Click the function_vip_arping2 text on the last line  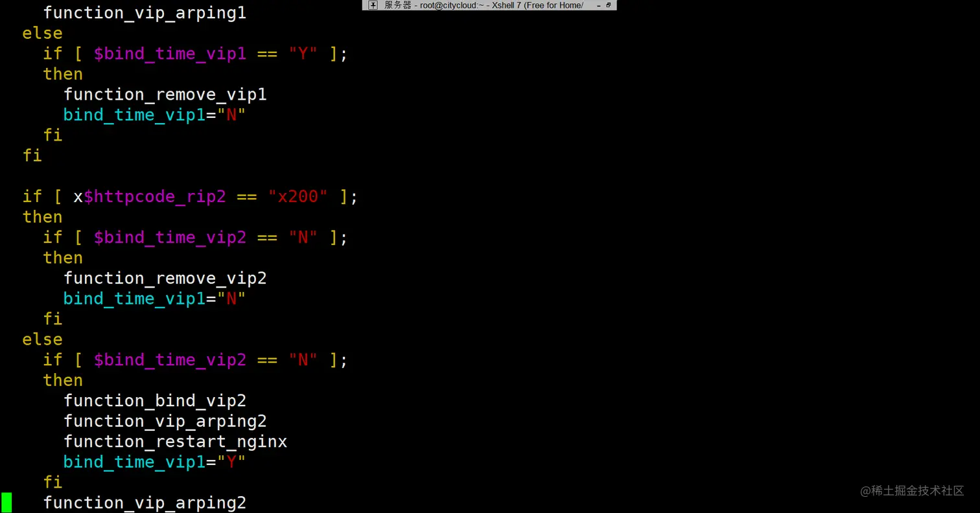145,503
